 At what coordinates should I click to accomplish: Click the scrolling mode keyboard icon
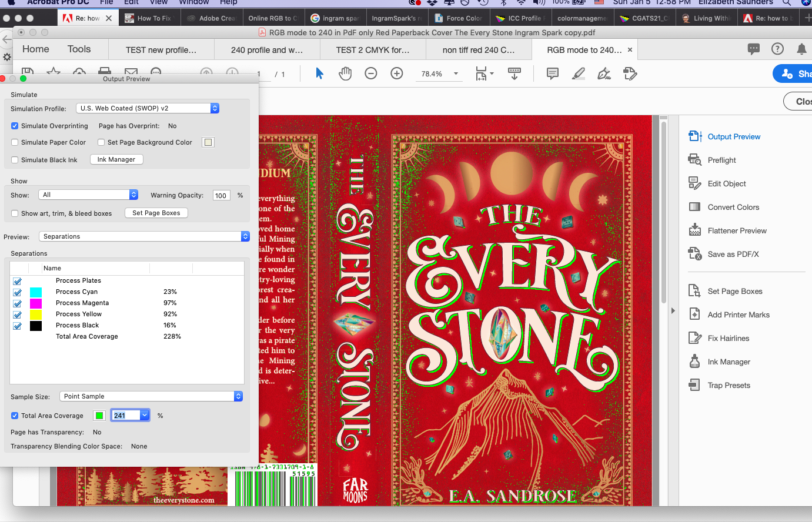coord(514,73)
